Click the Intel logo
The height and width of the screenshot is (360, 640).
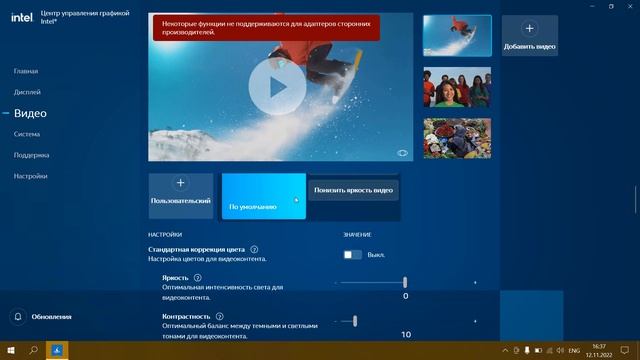click(22, 18)
